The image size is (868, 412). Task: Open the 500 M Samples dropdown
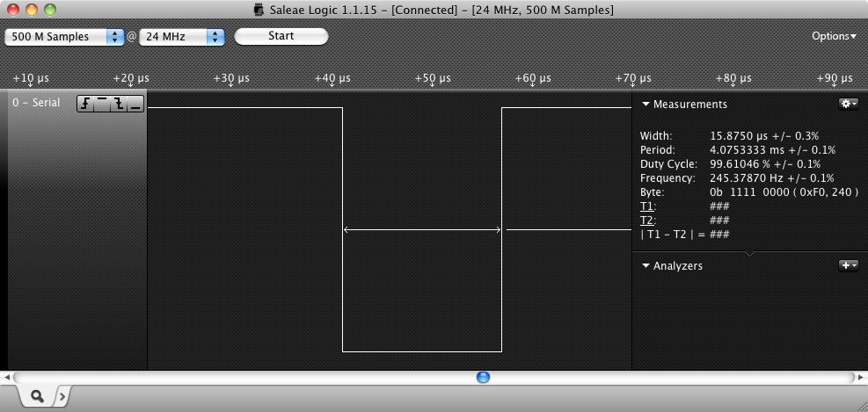65,37
